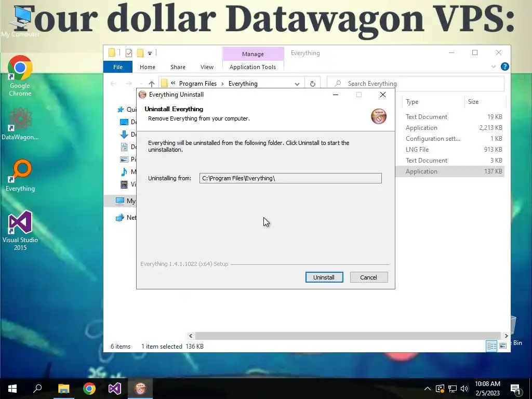Click Everything in address breadcrumb
Image resolution: width=532 pixels, height=399 pixels.
(243, 84)
